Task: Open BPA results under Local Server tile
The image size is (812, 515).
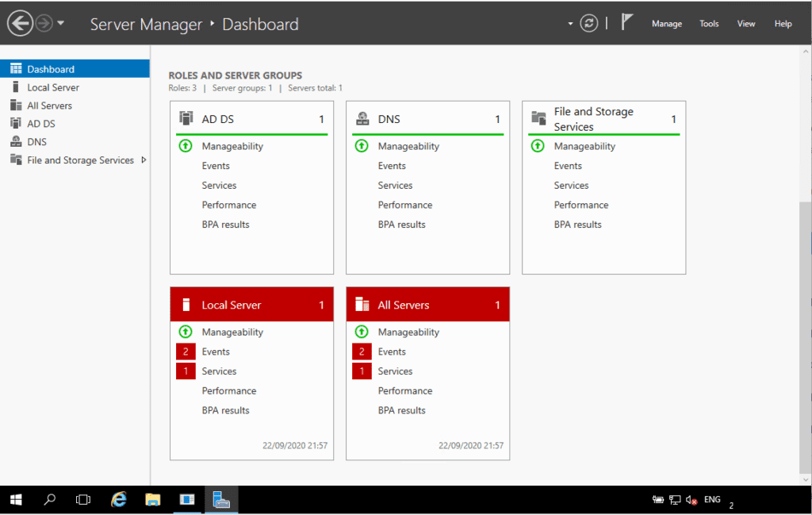Action: 225,410
